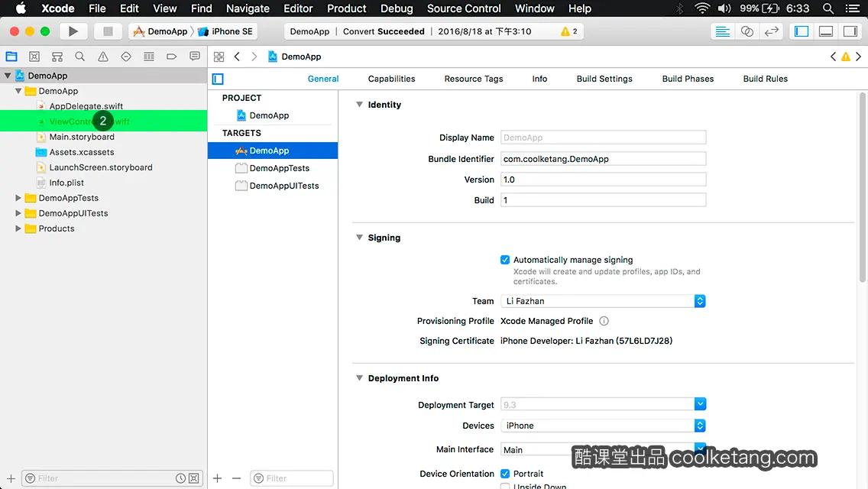Add a file using navigator plus button
Image resolution: width=868 pixels, height=489 pixels.
tap(11, 478)
